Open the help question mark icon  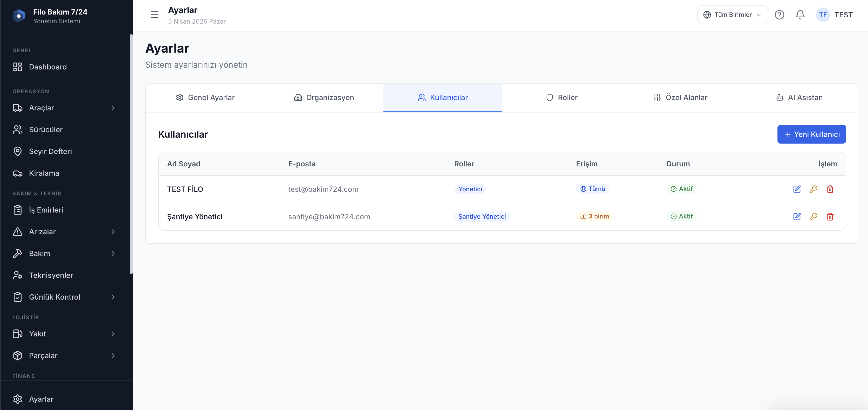[x=779, y=15]
